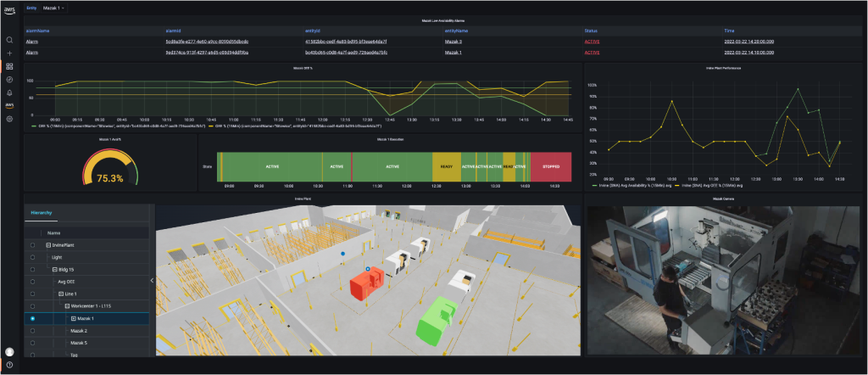Click ACTIVE status for Mazak 3 alarm
868x375 pixels.
click(592, 42)
